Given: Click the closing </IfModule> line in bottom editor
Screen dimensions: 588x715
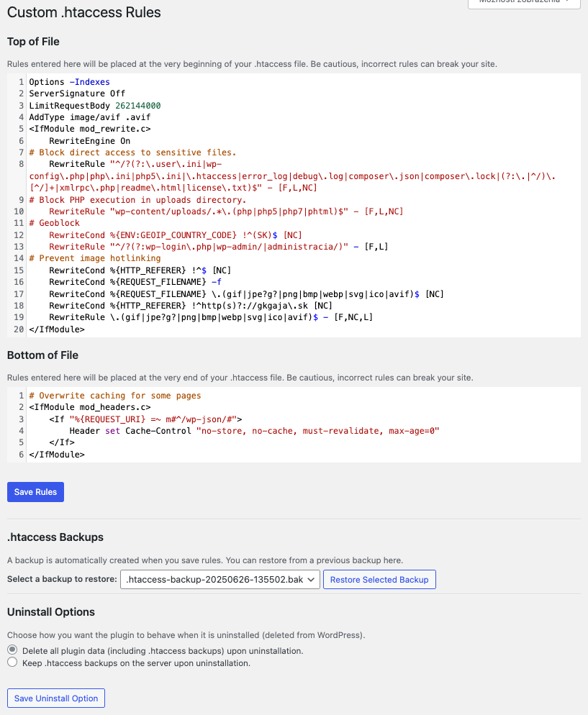Looking at the screenshot, I should pyautogui.click(x=53, y=454).
